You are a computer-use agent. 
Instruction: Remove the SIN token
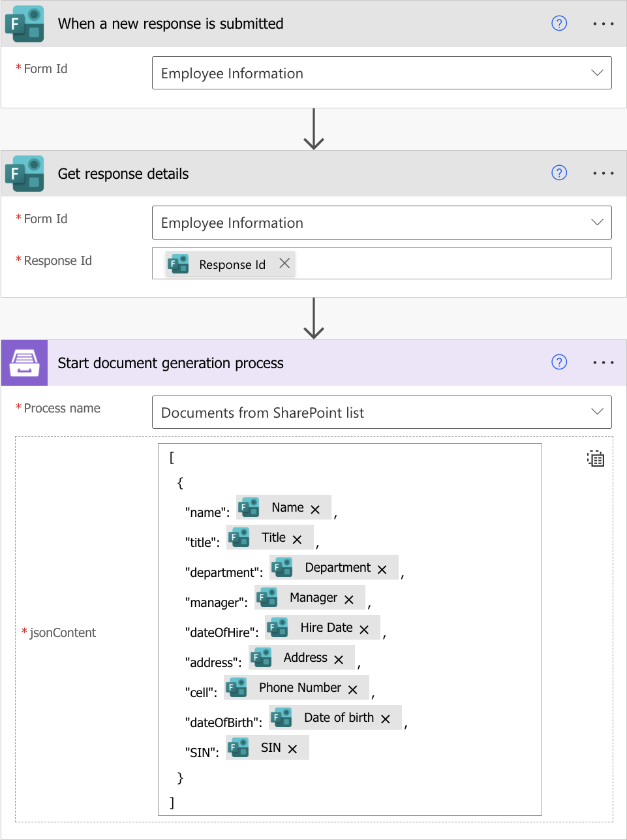[x=292, y=749]
